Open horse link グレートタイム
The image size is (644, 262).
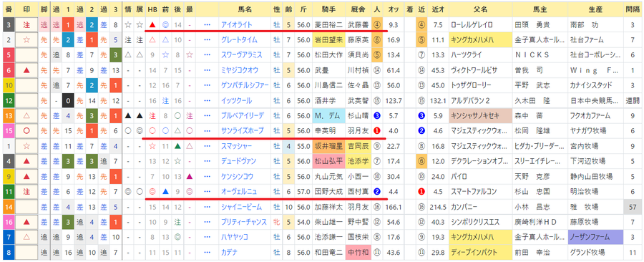point(239,40)
